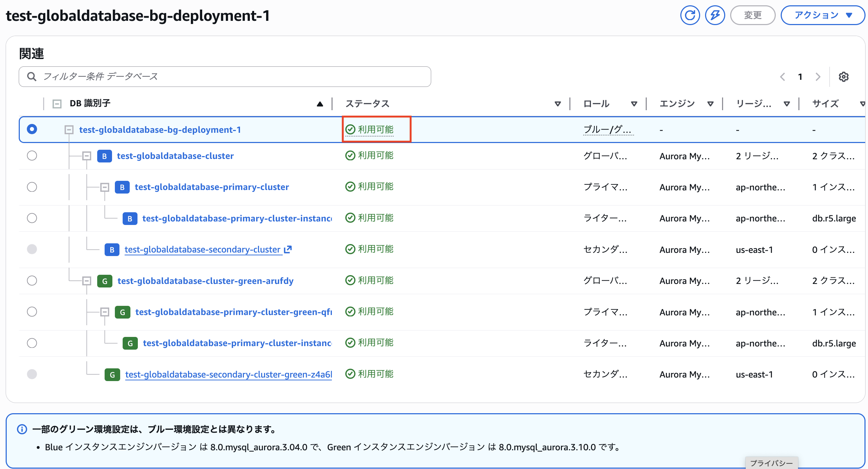Open test-globaldatabase-secondary-cluster-green link
Viewport: 868px width, 469px height.
[x=228, y=374]
